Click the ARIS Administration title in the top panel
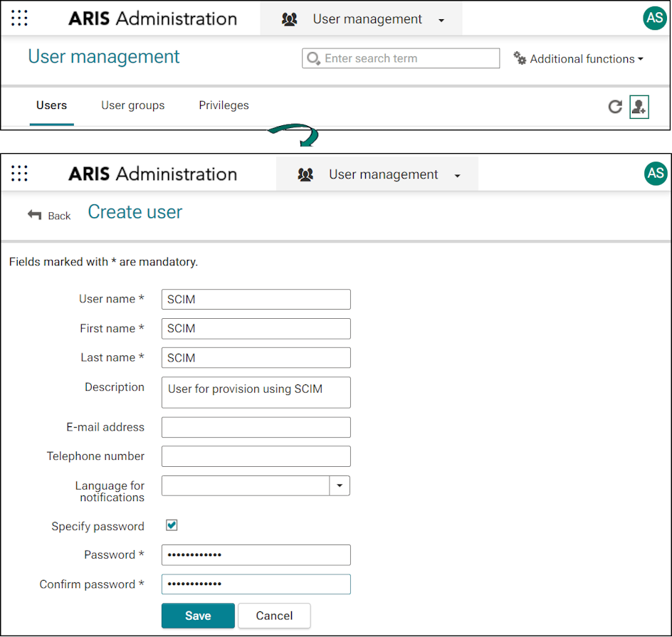The height and width of the screenshot is (637, 672). point(152,19)
